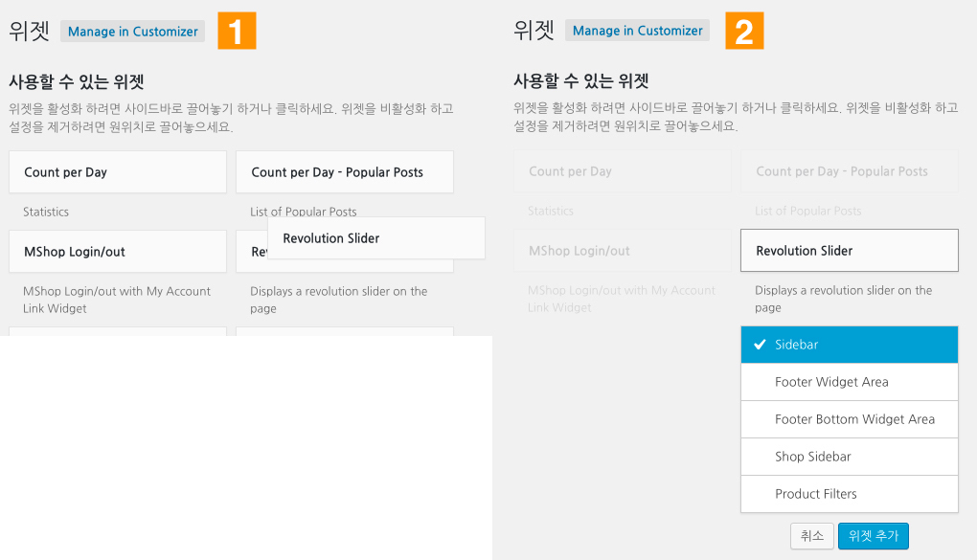Screen dimensions: 977x560
Task: Click the 취소 cancel button
Action: click(812, 536)
